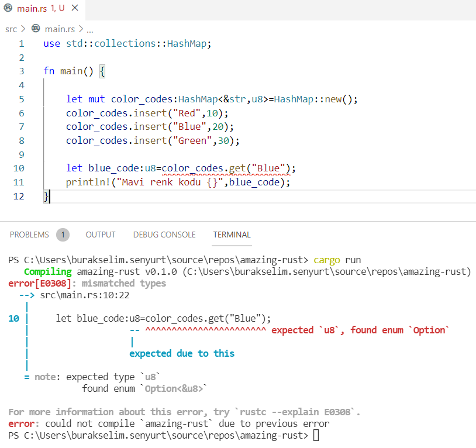Open the PROBLEMS panel tab
This screenshot has width=476, height=448.
pyautogui.click(x=29, y=235)
